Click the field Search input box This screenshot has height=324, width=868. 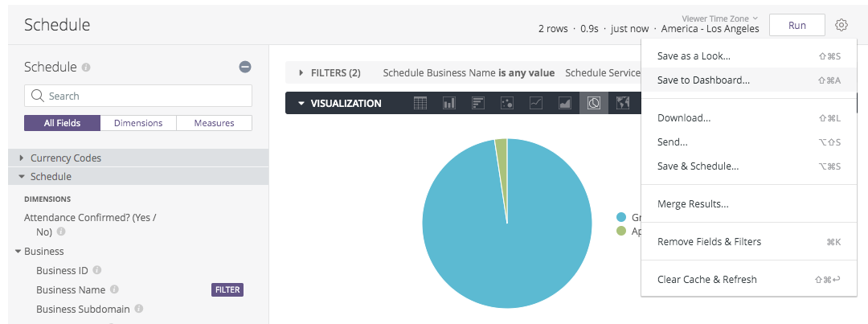[138, 96]
